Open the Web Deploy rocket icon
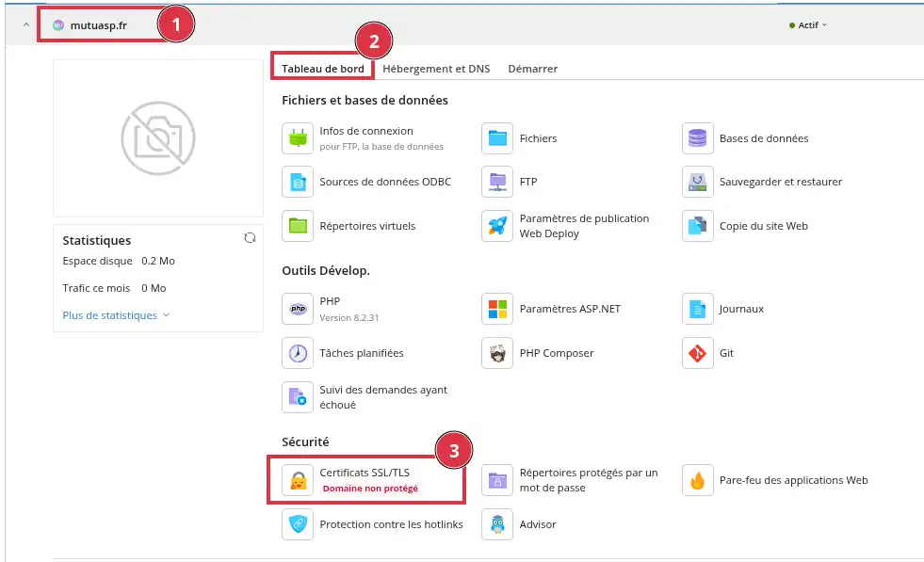 tap(497, 226)
